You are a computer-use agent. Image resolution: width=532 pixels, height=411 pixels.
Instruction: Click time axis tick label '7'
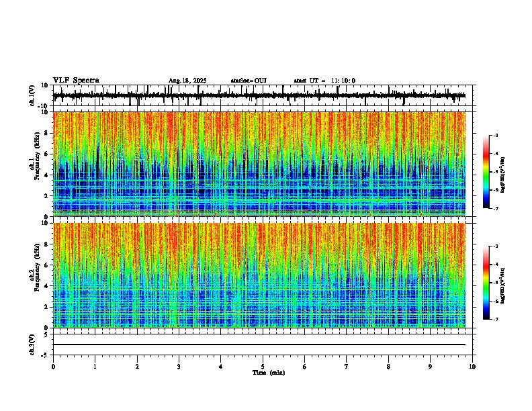(x=347, y=367)
